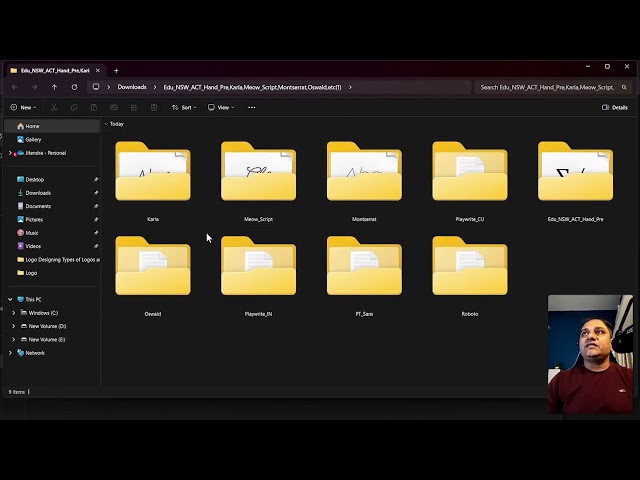The width and height of the screenshot is (640, 480).
Task: Open the Karla folder
Action: pos(153,171)
